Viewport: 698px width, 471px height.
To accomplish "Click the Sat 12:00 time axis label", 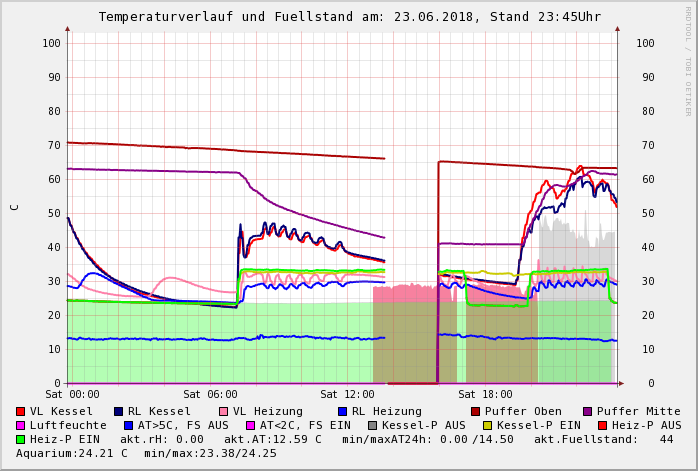I will (x=347, y=394).
